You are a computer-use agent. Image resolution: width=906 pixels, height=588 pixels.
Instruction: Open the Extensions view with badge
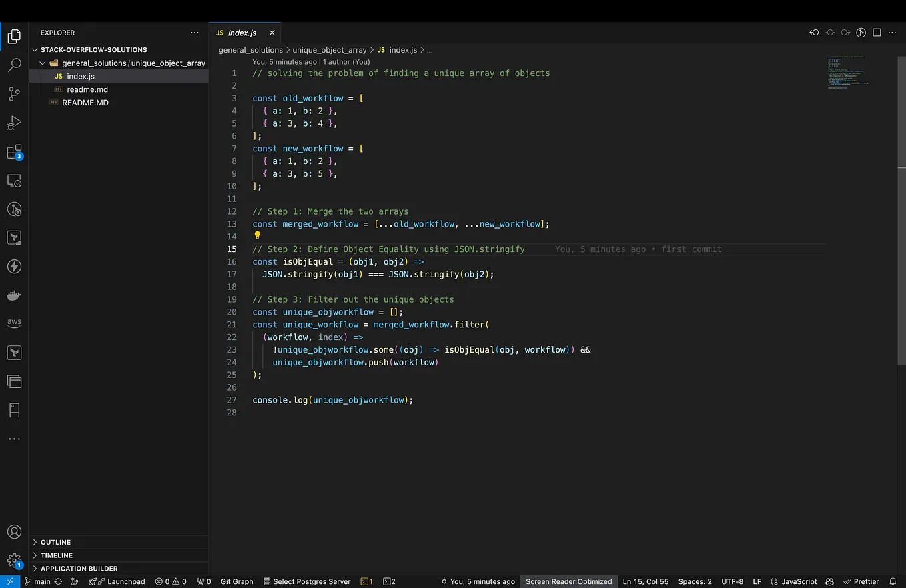(x=14, y=152)
